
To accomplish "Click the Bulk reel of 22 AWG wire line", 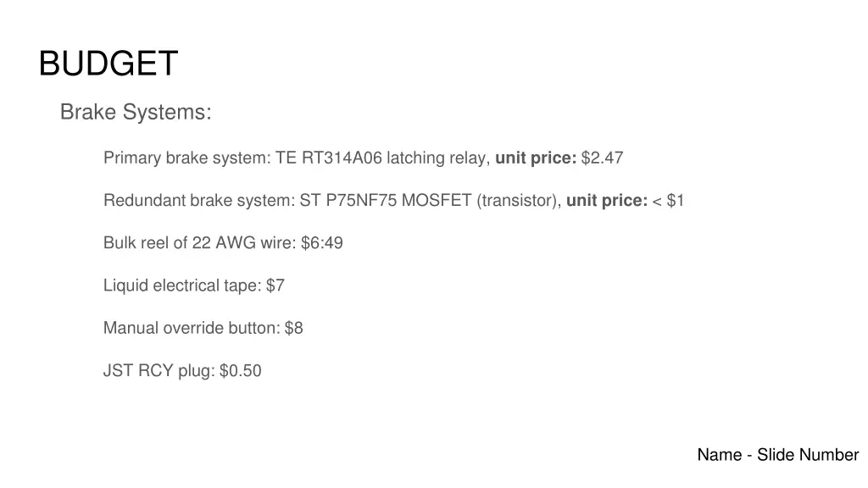I will pos(223,243).
